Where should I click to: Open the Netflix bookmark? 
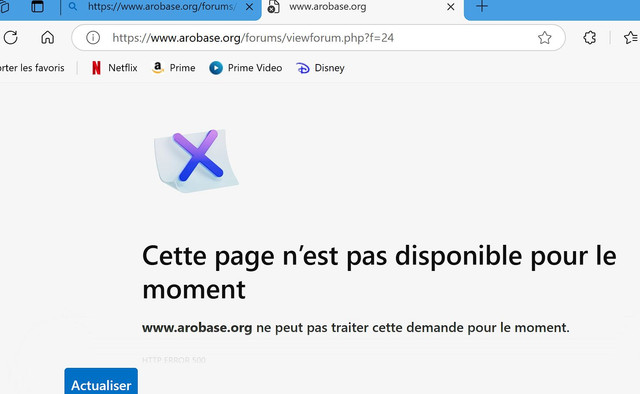[x=114, y=68]
